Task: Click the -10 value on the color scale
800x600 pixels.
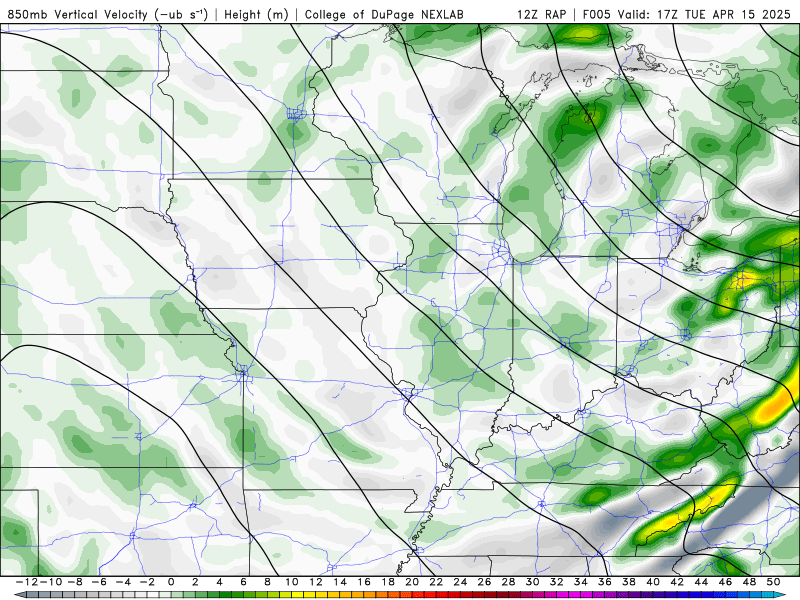Action: tap(51, 582)
